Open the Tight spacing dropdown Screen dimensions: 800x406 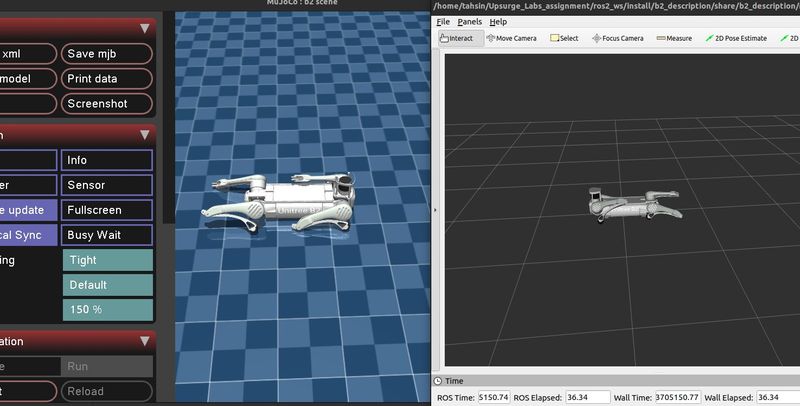[108, 260]
